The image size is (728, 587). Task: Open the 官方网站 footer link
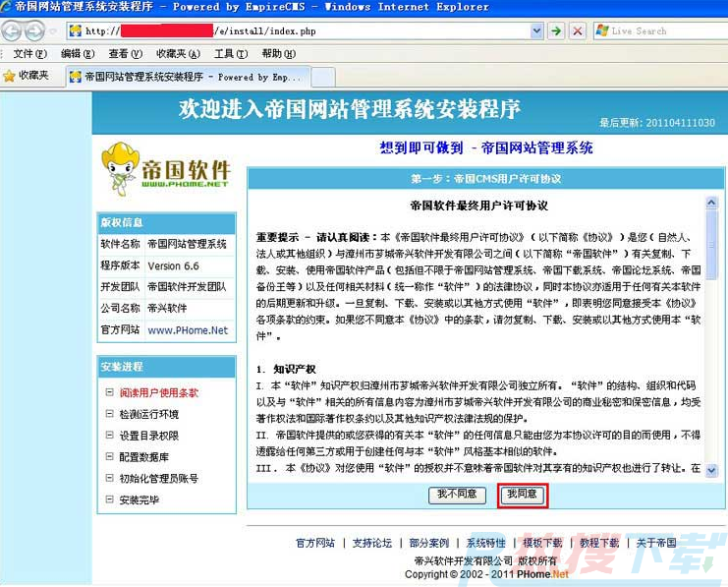315,543
